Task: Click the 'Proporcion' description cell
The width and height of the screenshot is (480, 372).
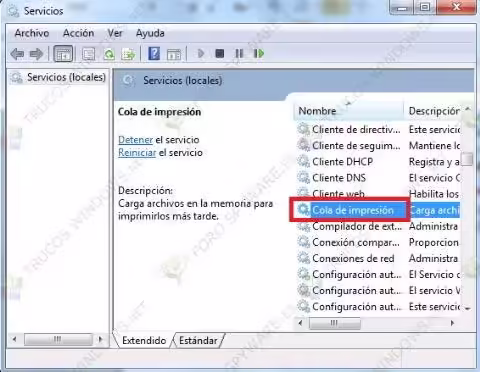Action: [434, 242]
